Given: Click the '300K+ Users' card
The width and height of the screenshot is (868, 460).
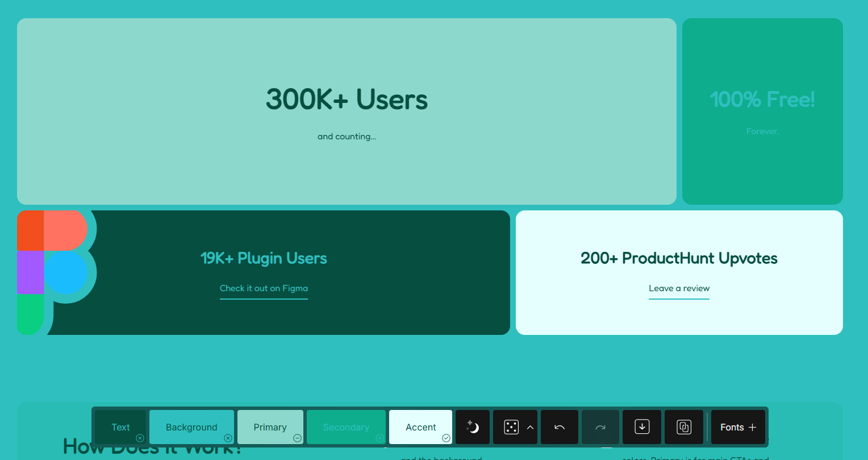Looking at the screenshot, I should point(347,111).
